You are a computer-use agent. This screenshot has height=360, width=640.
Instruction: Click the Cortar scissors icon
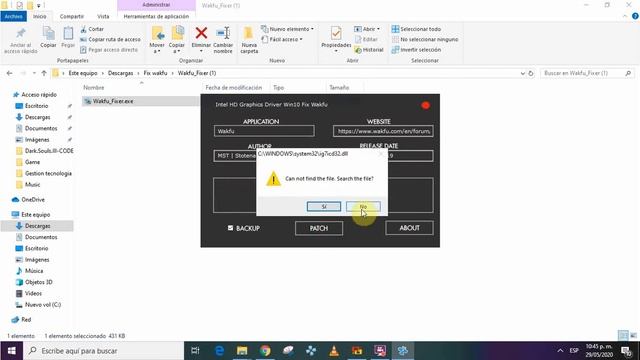coord(84,29)
